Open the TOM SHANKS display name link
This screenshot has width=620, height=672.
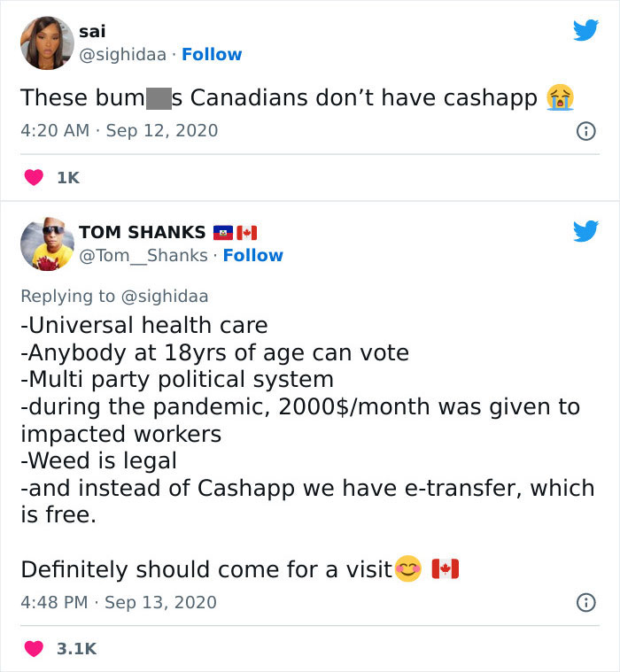pyautogui.click(x=142, y=232)
